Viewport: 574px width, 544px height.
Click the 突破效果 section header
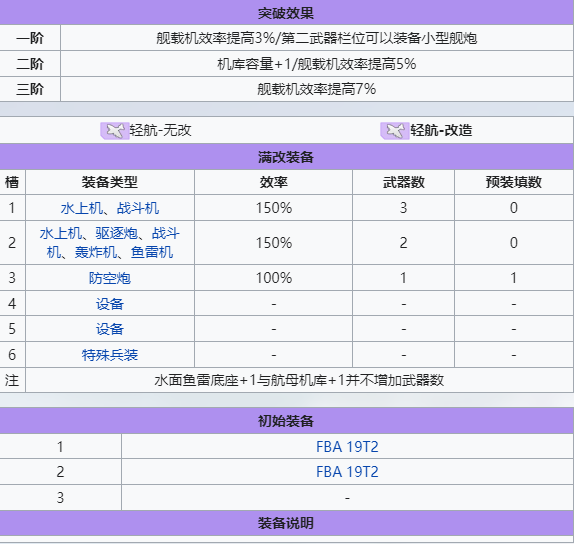click(286, 13)
